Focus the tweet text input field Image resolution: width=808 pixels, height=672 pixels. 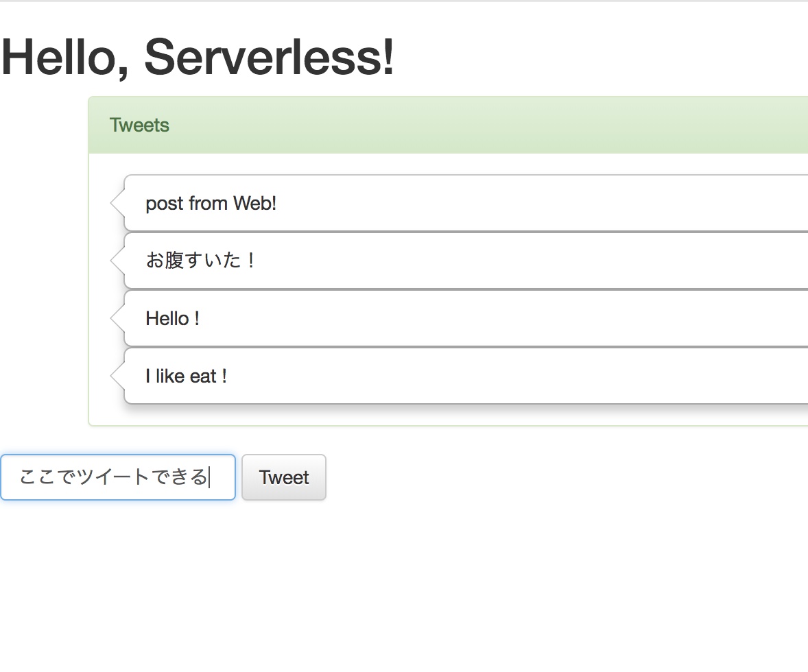[x=118, y=477]
